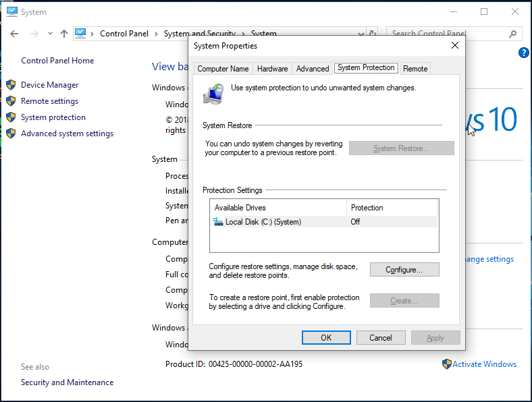This screenshot has height=402, width=532.
Task: Click the System and Security breadcrumb
Action: (200, 33)
